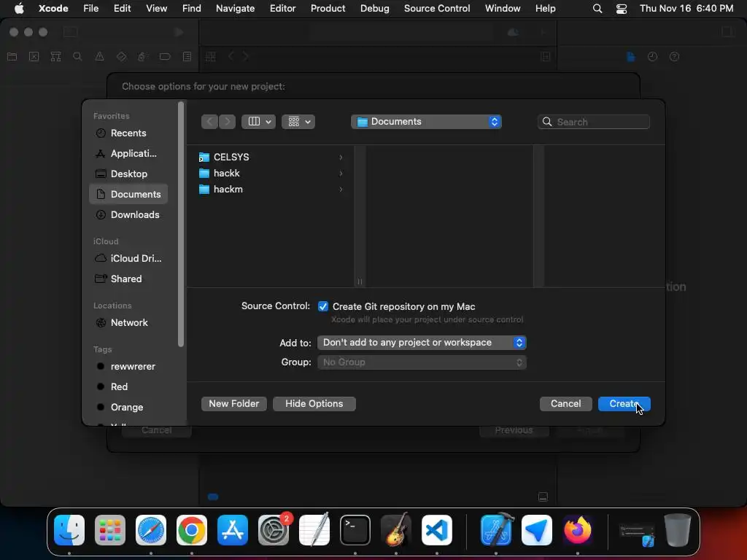Open the Source Control menu
The image size is (747, 560).
point(437,8)
